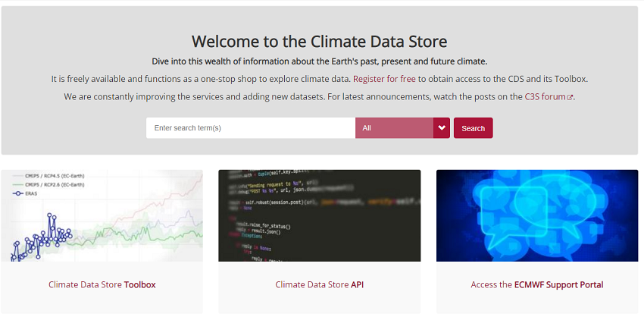644x320 pixels.
Task: Click the chevron arrow on the All dropdown
Action: [x=442, y=128]
